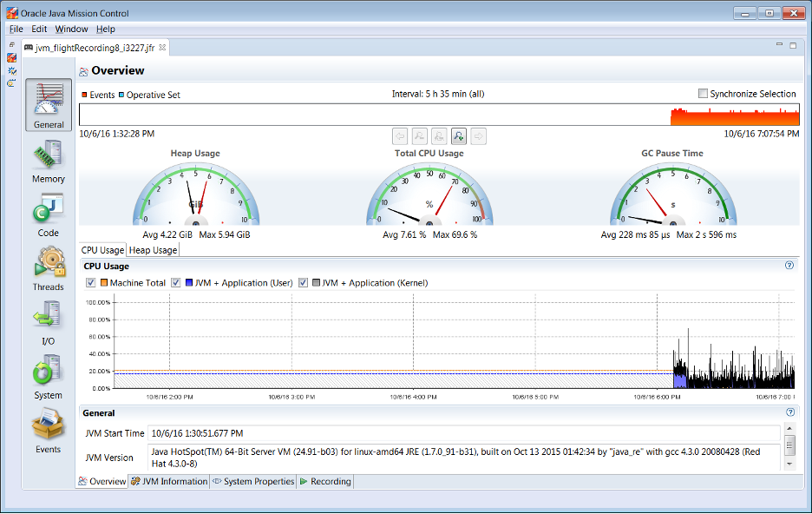Minimize the editor area

point(779,45)
